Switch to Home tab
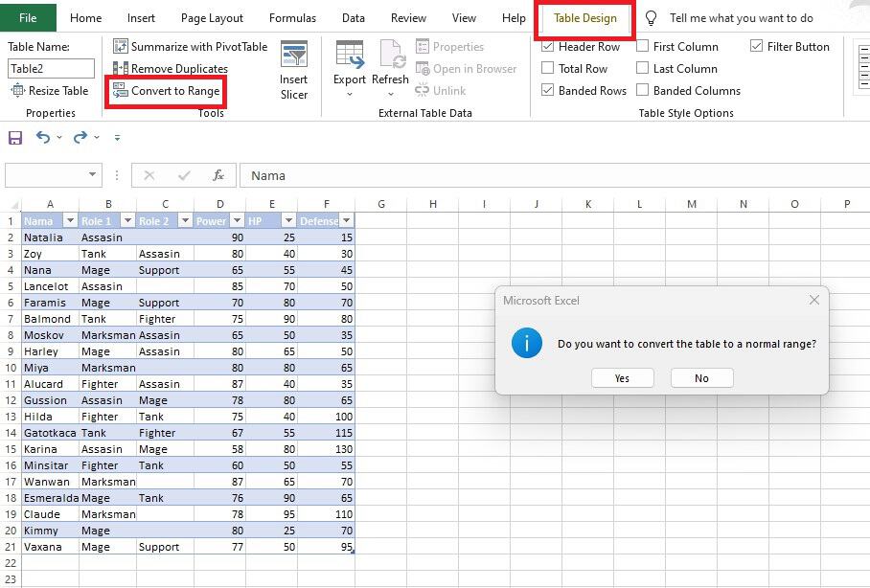The image size is (870, 588). 85,18
